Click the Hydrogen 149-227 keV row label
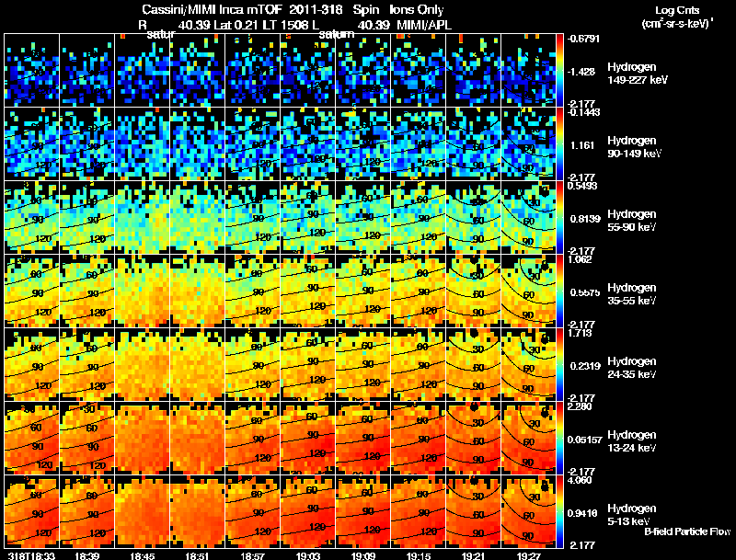 point(637,74)
